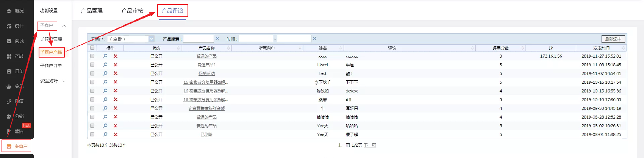Select checkbox of the 已删除 product row
The width and height of the screenshot is (644, 158).
(x=92, y=135)
